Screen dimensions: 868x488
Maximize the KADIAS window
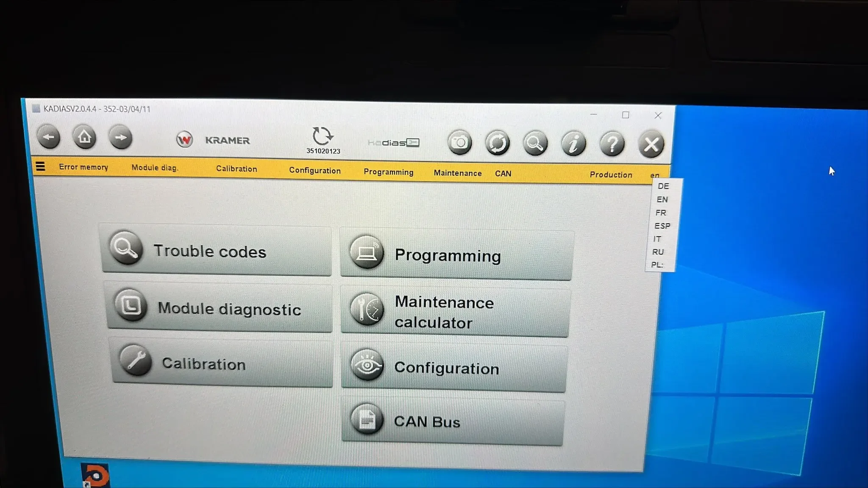(x=626, y=115)
